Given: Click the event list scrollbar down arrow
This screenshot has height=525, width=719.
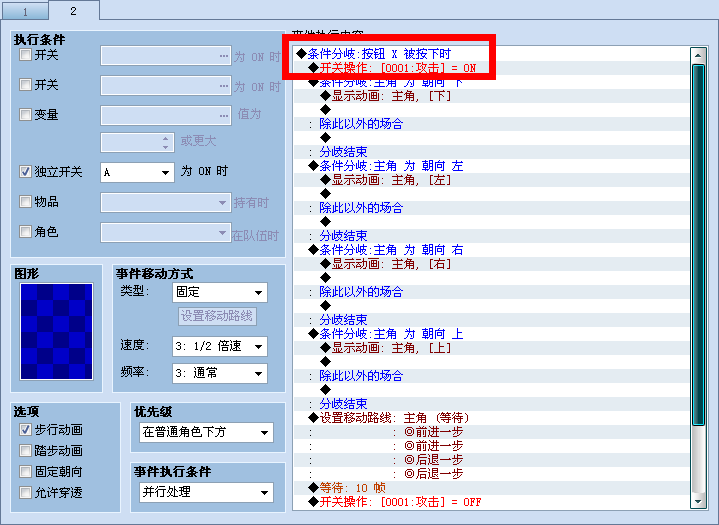Looking at the screenshot, I should click(x=698, y=501).
